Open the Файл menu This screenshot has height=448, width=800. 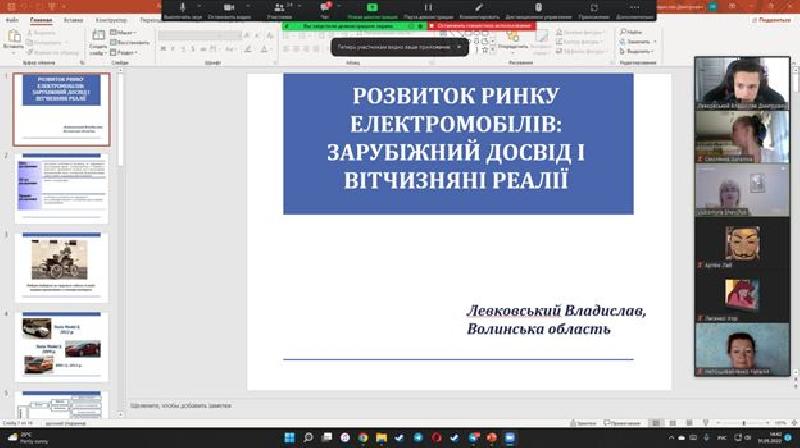[12, 19]
